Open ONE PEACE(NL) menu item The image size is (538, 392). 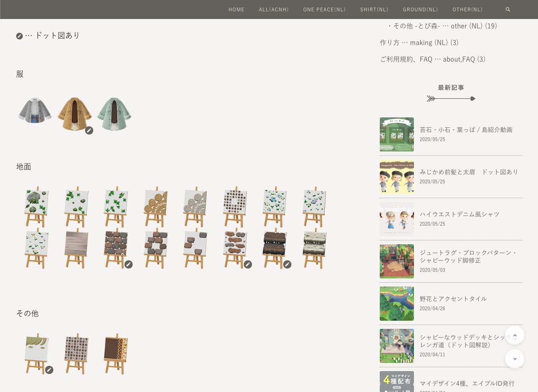click(324, 10)
